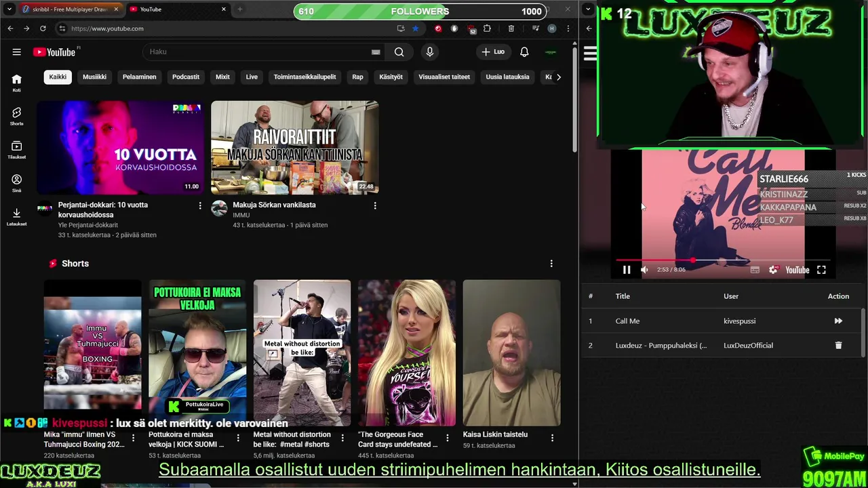This screenshot has height=488, width=868.
Task: Open the browser media control icon
Action: (536, 28)
